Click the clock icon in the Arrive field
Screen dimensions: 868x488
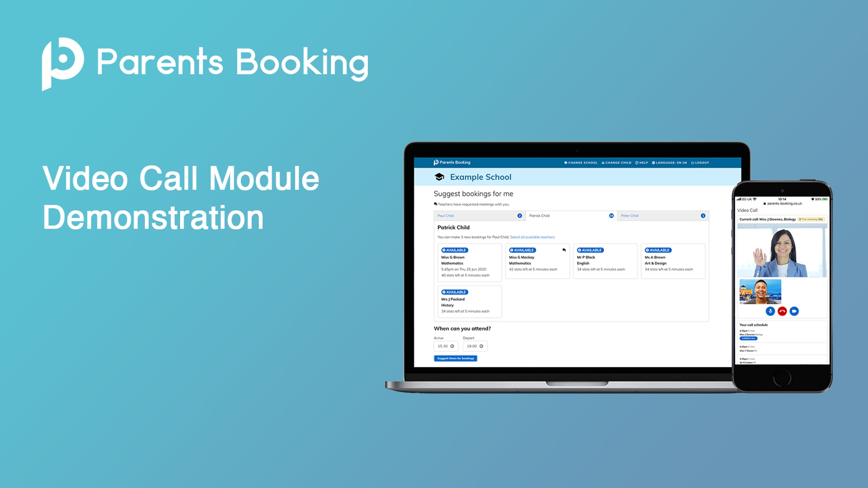[452, 346]
